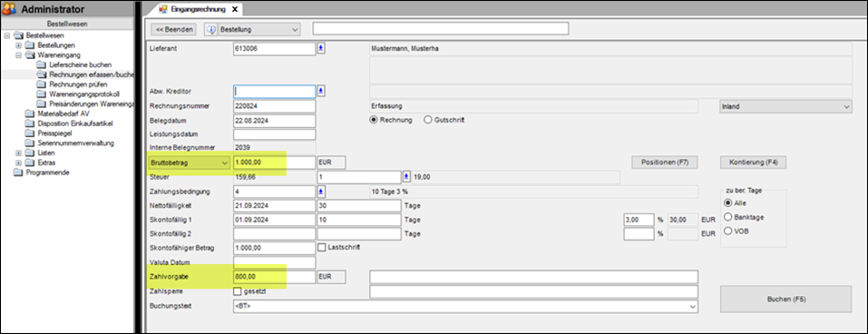
Task: Collapse the Wareneingang tree node
Action: point(18,55)
